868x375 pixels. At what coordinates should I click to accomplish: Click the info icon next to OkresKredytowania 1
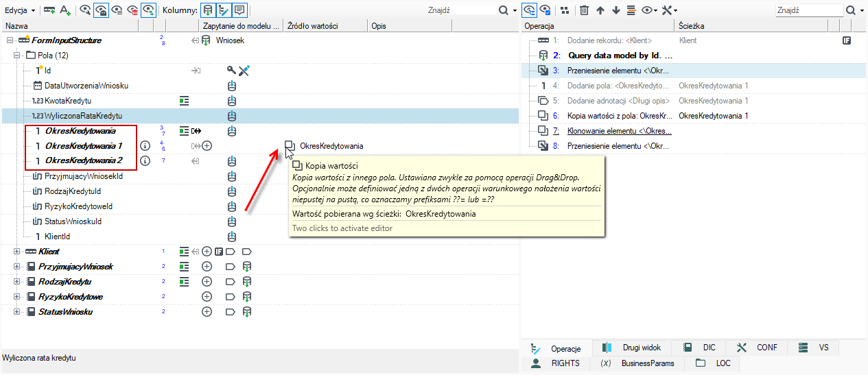(145, 146)
